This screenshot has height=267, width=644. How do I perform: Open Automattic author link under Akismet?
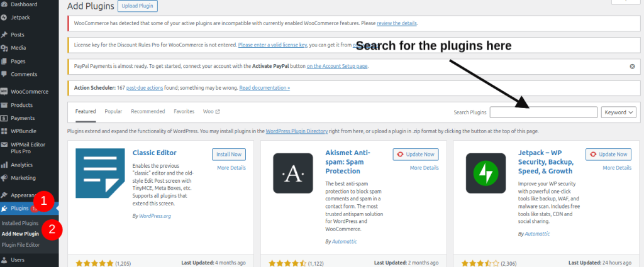click(344, 242)
